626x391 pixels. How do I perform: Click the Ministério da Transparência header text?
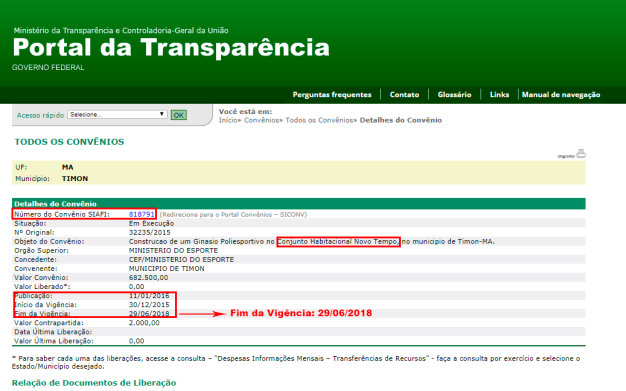coord(121,30)
